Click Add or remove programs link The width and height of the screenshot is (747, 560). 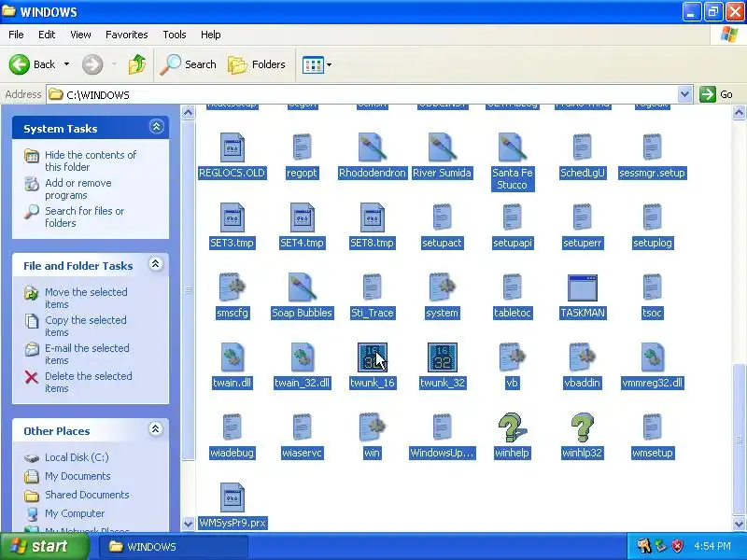[x=78, y=189]
